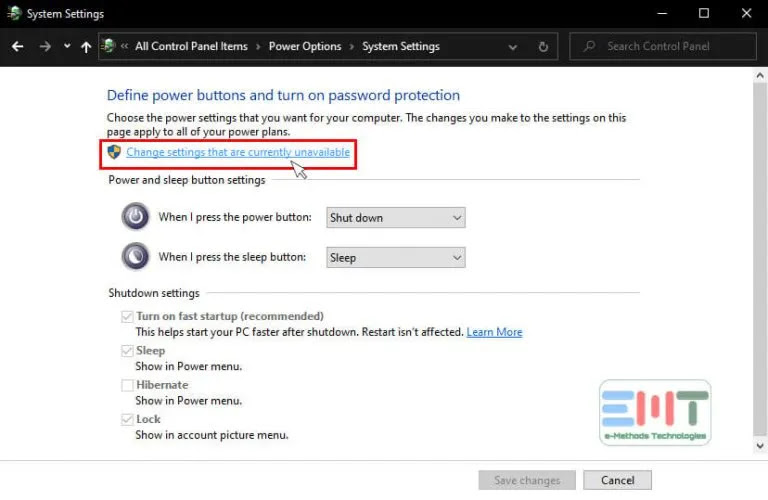Select System Settings breadcrumb
768x500 pixels.
(x=401, y=47)
